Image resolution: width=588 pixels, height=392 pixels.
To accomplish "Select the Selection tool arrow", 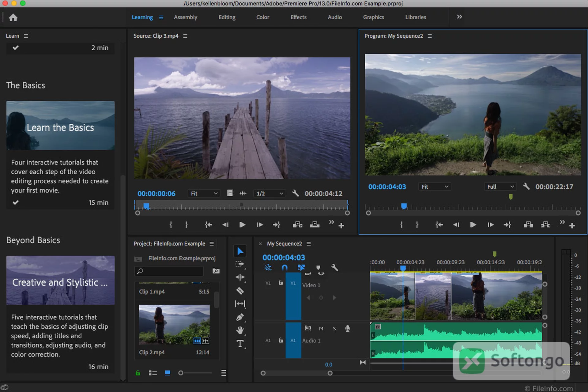I will [x=240, y=251].
